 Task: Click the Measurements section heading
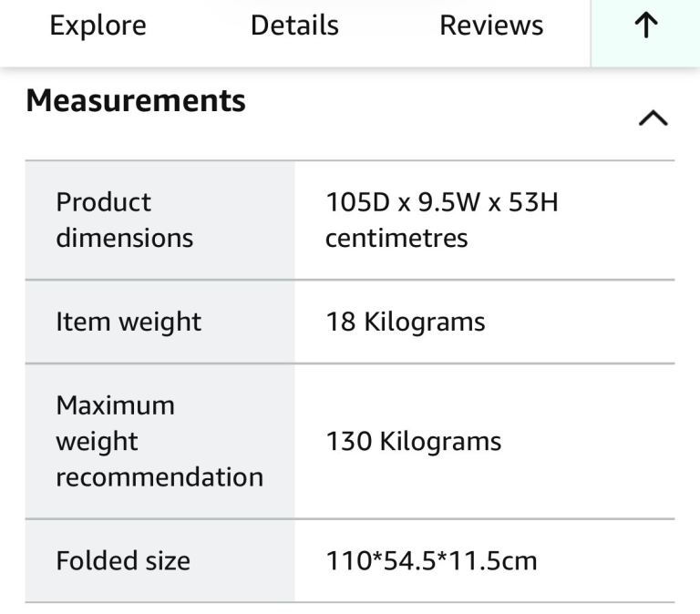pos(136,100)
